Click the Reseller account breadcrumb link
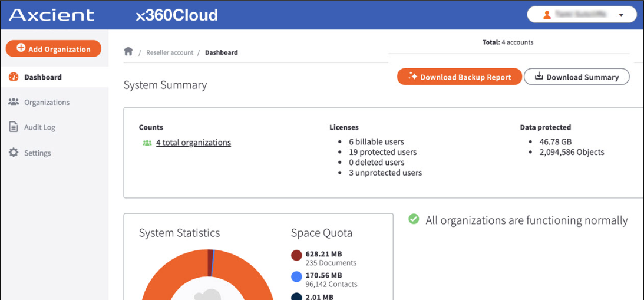 coord(170,52)
